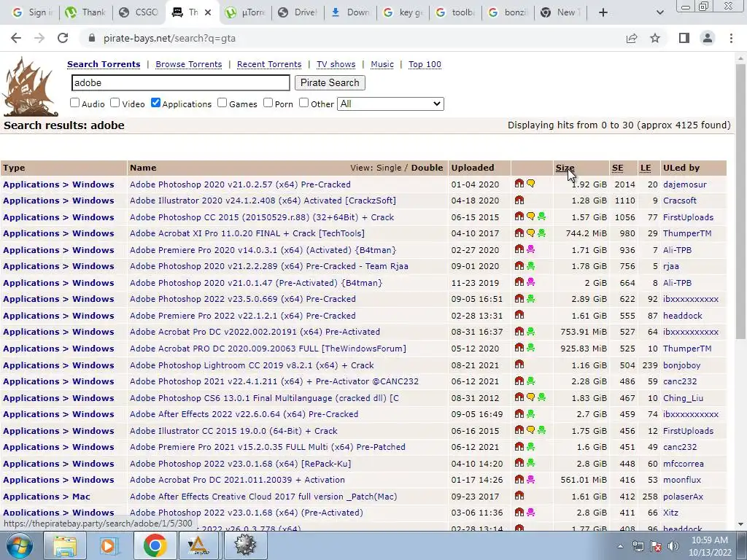Click magnet icon for After Effects Creative Cloud 2017 Mac
The width and height of the screenshot is (747, 560).
[519, 496]
